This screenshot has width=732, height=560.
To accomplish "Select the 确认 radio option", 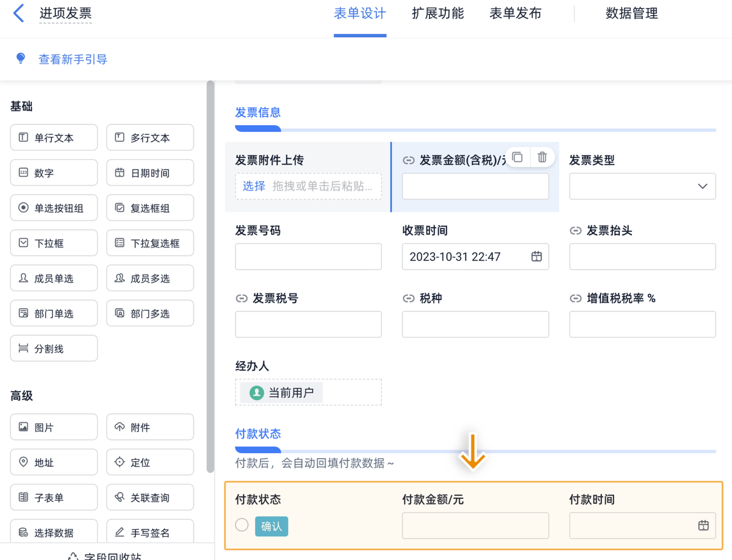I will click(242, 525).
